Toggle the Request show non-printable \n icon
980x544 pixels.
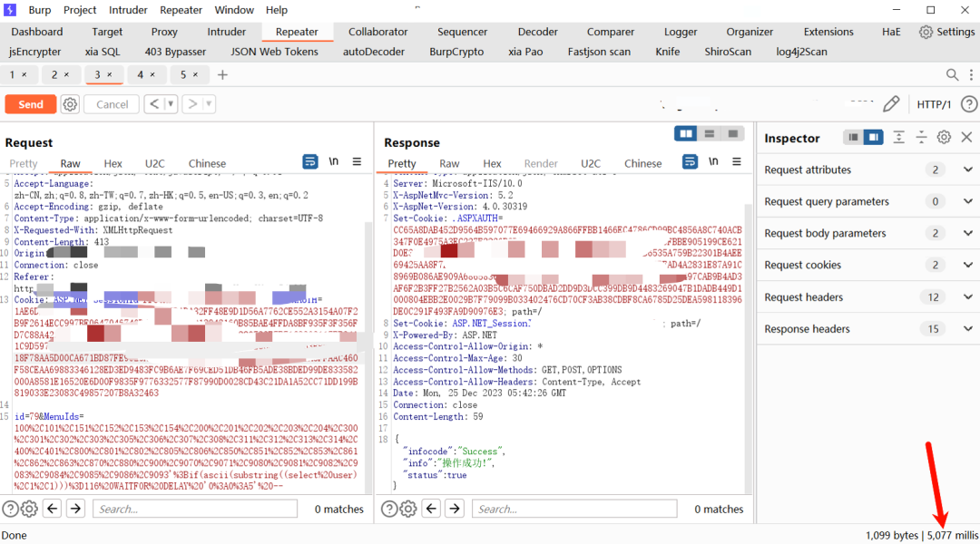click(x=334, y=161)
